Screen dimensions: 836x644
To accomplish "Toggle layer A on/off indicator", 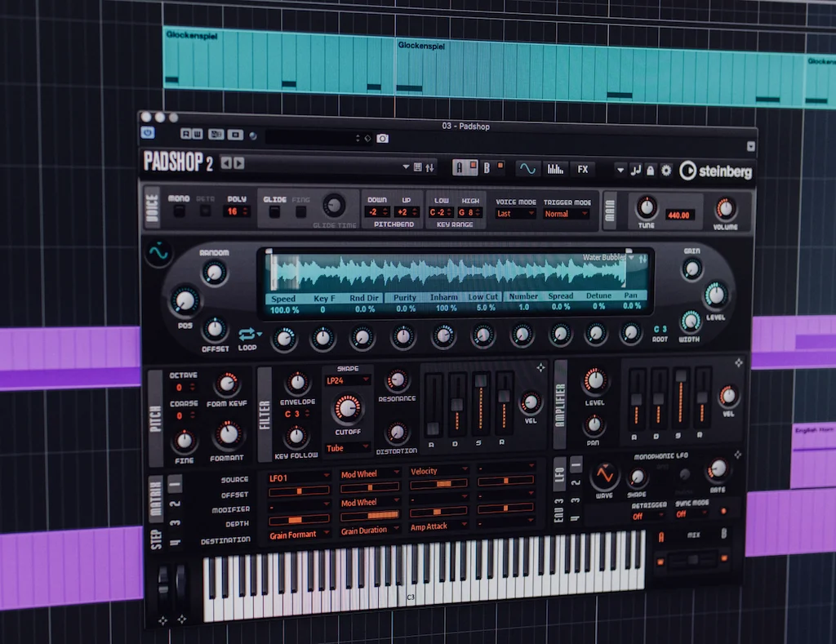I will point(473,165).
